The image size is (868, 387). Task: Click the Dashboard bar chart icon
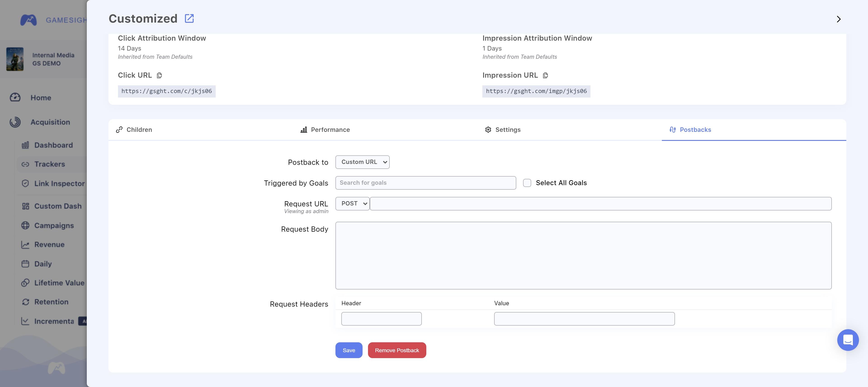coord(25,145)
